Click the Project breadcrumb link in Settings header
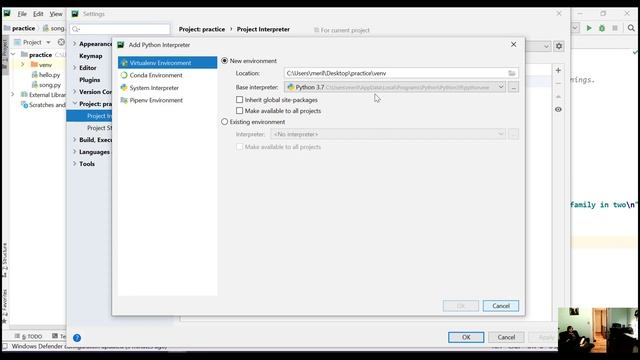The width and height of the screenshot is (640, 360). pos(202,29)
